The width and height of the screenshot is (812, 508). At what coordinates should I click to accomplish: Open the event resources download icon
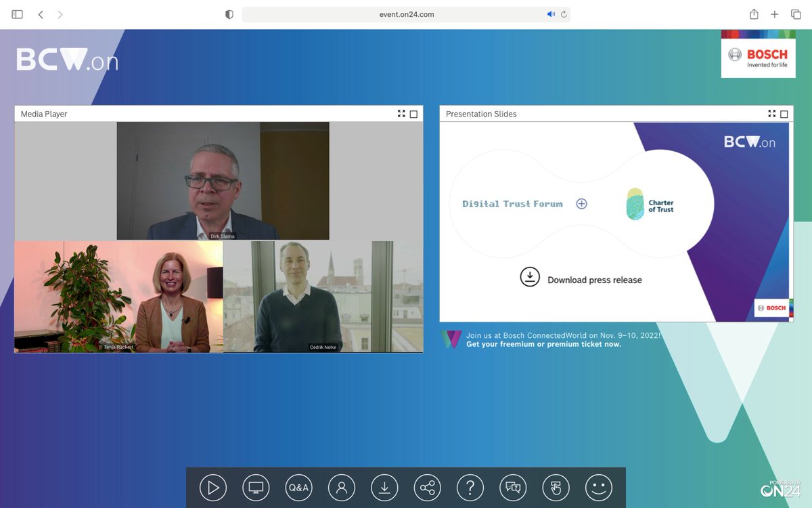(x=384, y=487)
